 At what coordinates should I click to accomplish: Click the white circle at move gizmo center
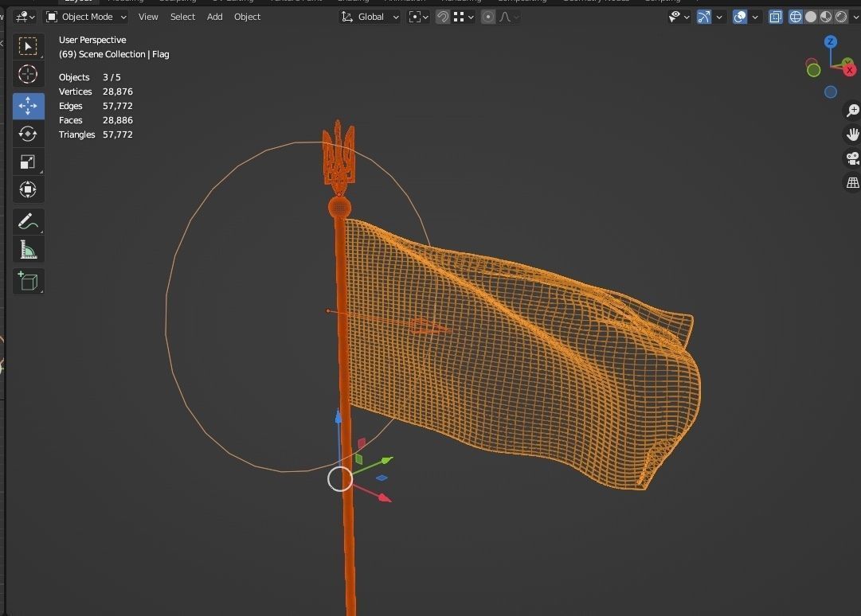[x=340, y=479]
